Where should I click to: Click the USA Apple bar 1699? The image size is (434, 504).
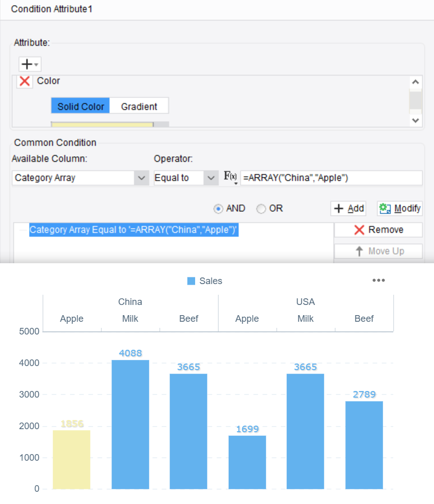247,462
